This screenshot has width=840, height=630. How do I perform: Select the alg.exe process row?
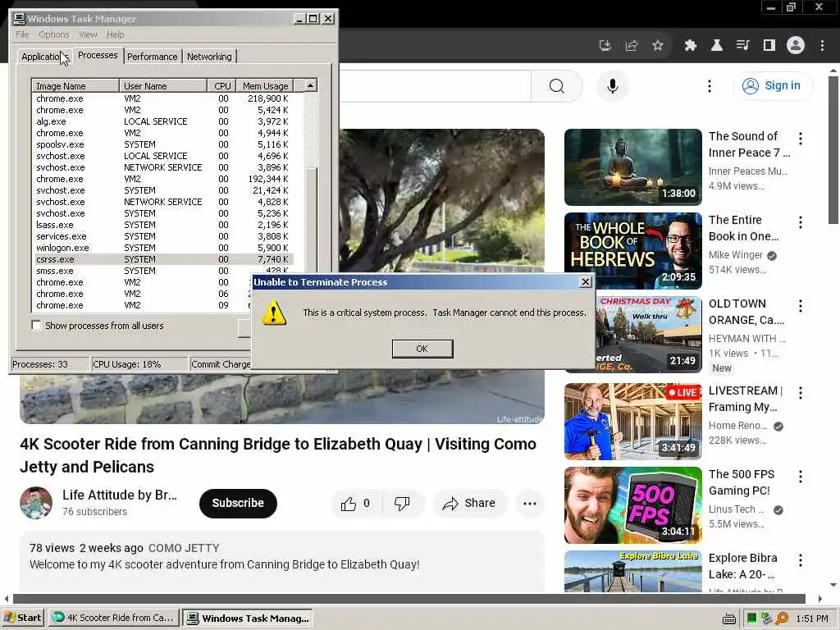pyautogui.click(x=163, y=121)
